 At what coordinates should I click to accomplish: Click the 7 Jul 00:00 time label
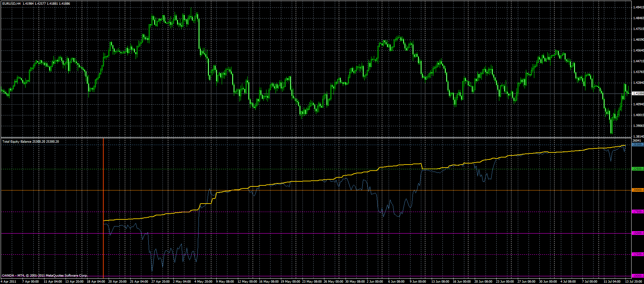pos(590,282)
